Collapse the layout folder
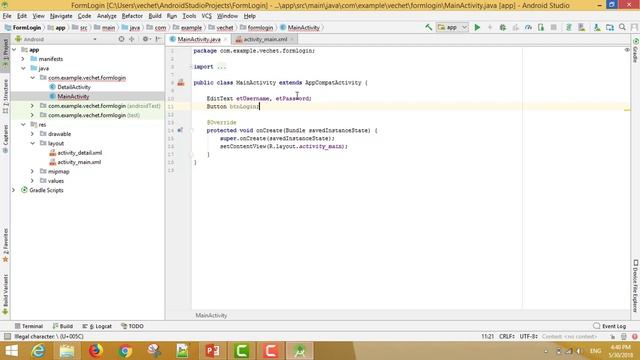The width and height of the screenshot is (640, 360). click(32, 143)
